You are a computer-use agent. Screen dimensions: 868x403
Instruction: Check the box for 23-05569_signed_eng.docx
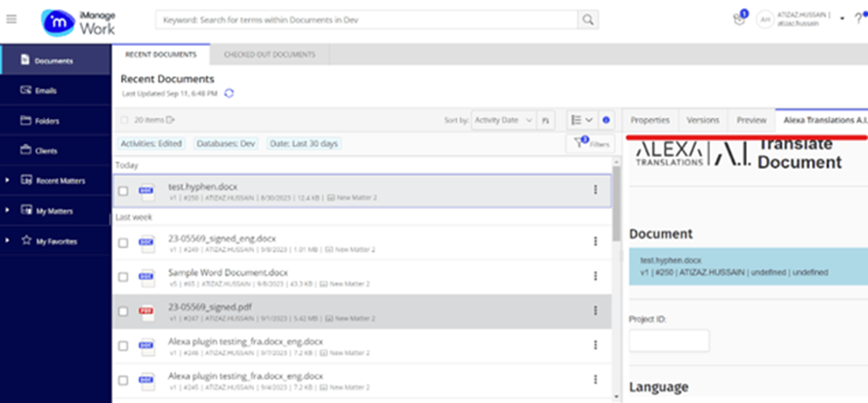[x=123, y=243]
